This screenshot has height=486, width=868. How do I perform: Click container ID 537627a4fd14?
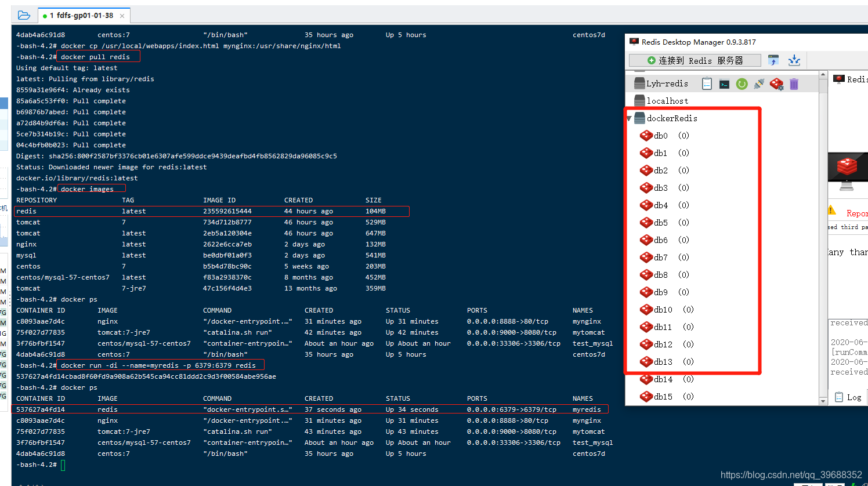41,409
